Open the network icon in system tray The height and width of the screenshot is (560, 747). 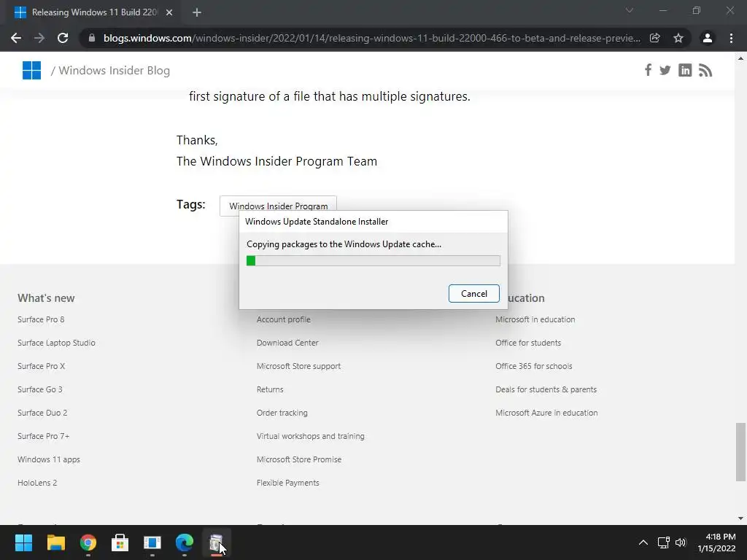663,542
